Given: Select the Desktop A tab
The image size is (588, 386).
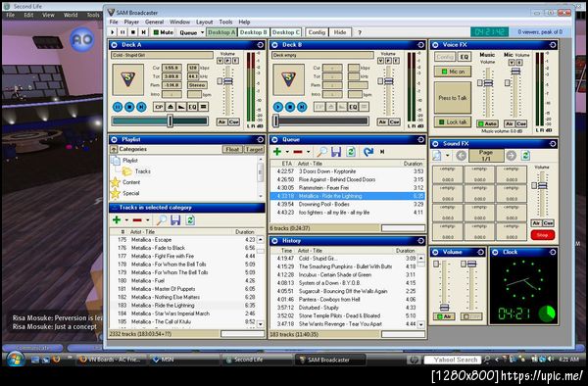Looking at the screenshot, I should [221, 32].
